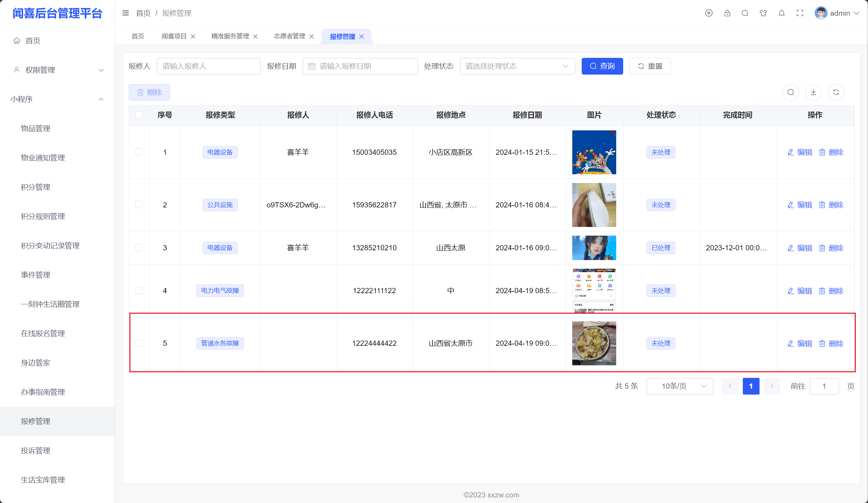Switch to the 首页 tab

click(138, 36)
